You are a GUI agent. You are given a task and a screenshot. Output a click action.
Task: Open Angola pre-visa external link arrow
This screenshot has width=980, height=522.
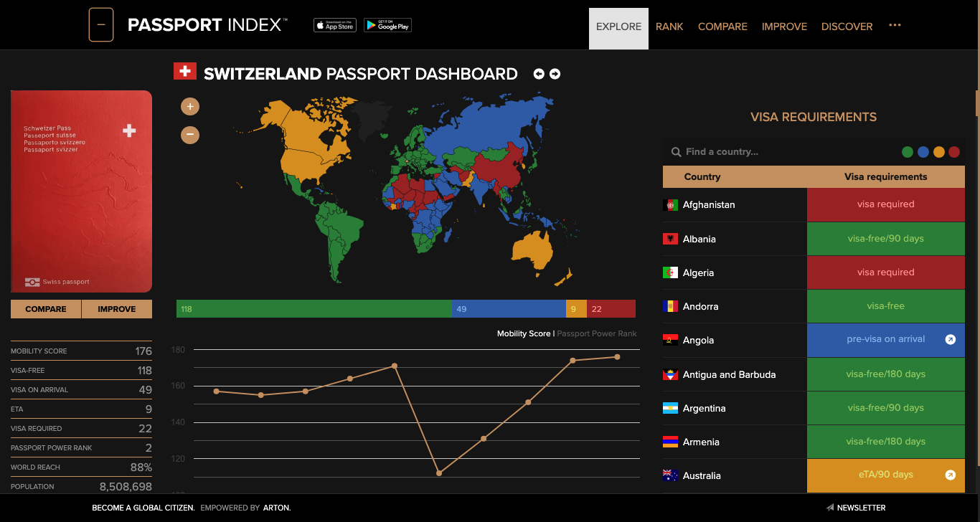point(951,340)
